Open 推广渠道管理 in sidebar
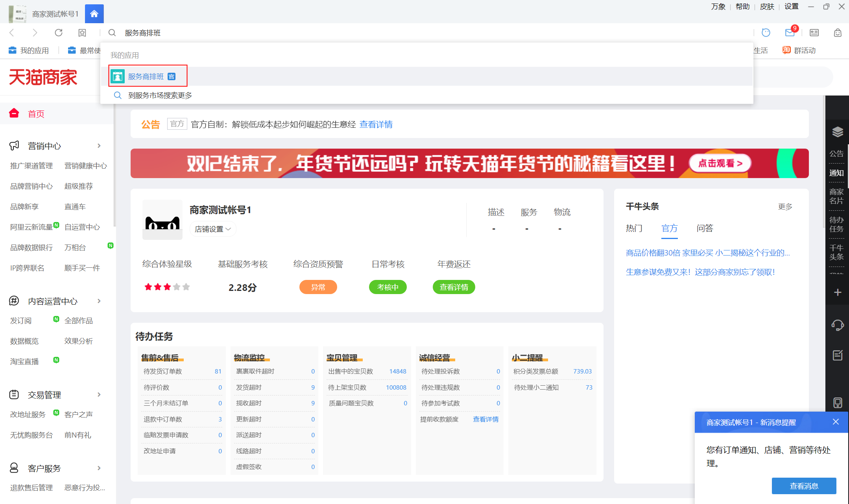This screenshot has height=504, width=849. pos(31,166)
